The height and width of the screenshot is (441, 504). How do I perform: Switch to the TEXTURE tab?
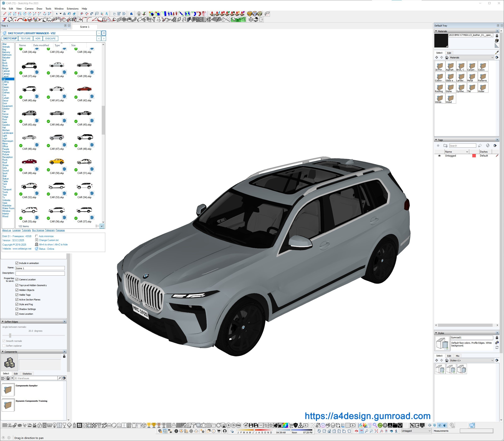(x=26, y=39)
